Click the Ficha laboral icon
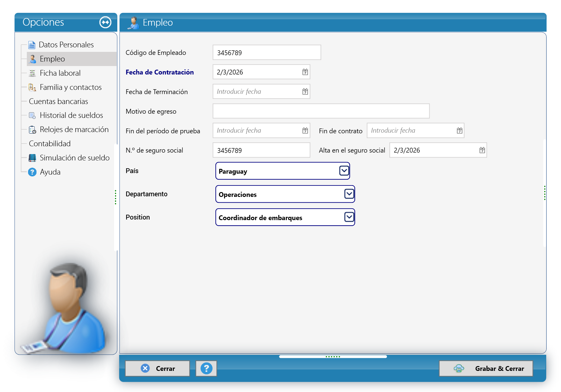The image size is (561, 392). pyautogui.click(x=32, y=73)
